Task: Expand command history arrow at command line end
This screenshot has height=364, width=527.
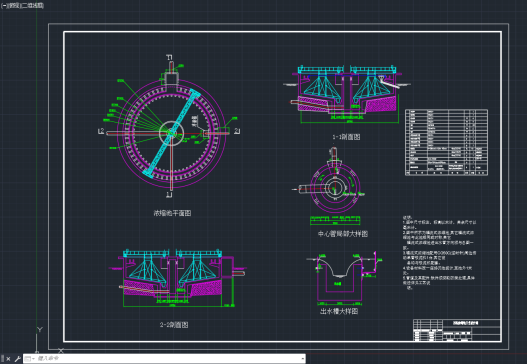Action: (302, 359)
